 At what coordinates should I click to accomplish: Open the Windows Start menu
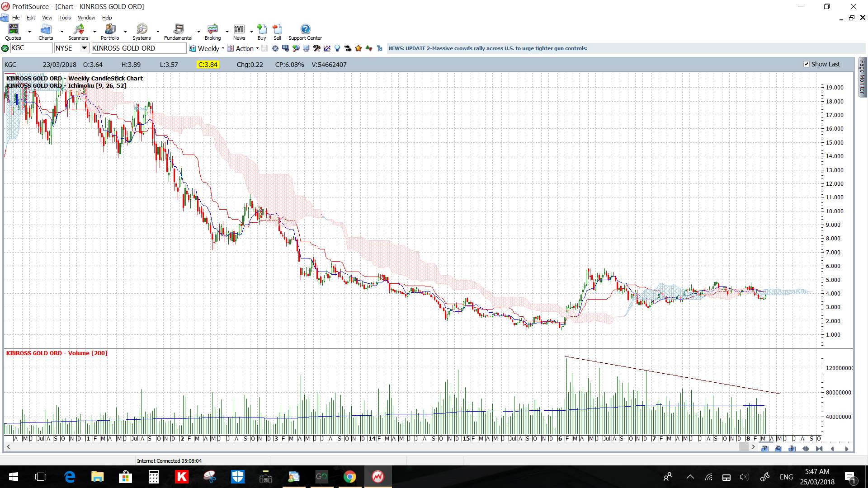click(x=14, y=477)
